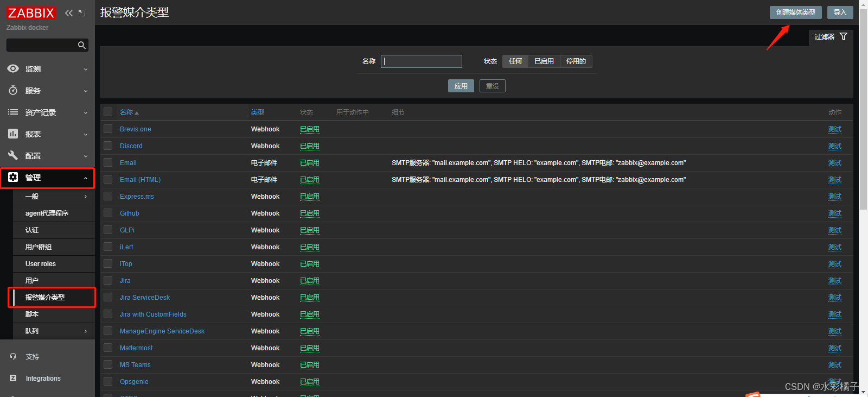Click the Zabbix logo
The height and width of the screenshot is (397, 868).
pos(31,13)
